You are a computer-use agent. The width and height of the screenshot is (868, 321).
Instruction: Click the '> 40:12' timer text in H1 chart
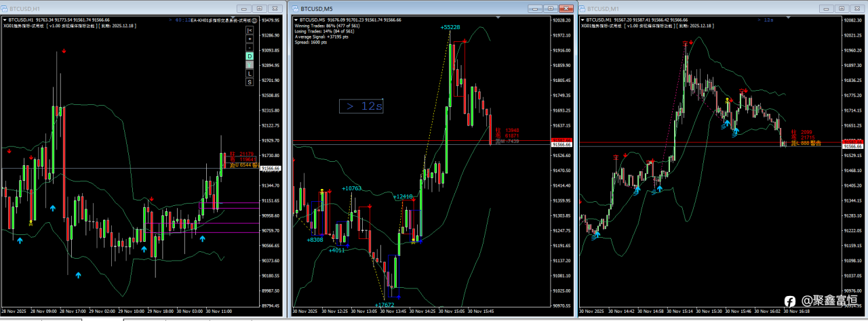pyautogui.click(x=178, y=20)
